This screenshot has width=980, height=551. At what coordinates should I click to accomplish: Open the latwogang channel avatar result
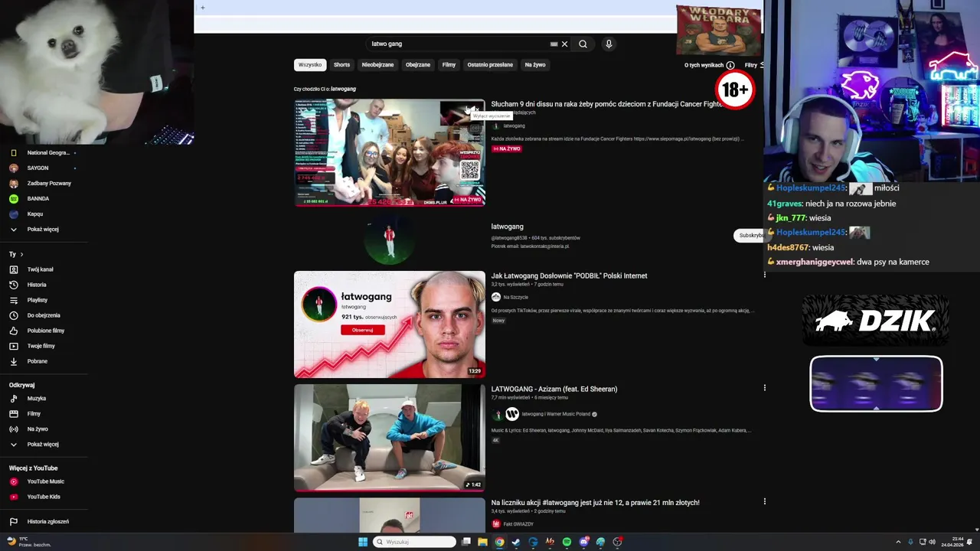pos(389,239)
